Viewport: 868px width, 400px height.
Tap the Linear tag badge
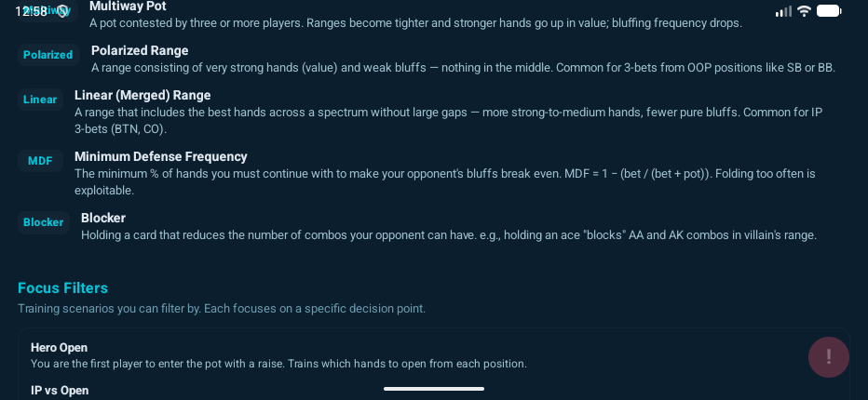click(40, 100)
